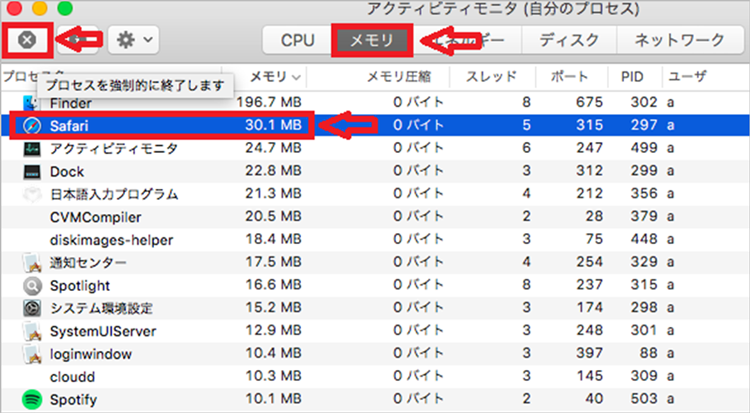Select the diskimages-helper process row
Viewport: 750px width, 413px height.
375,240
